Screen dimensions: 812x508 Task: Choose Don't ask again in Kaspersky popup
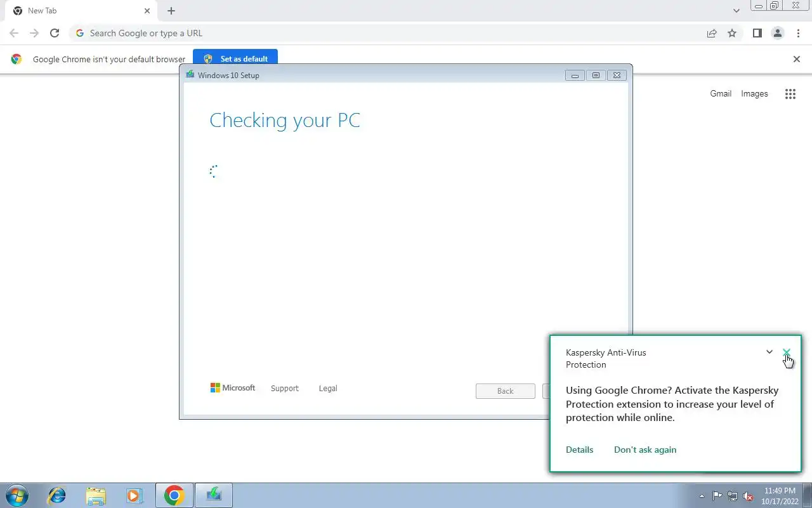coord(645,450)
